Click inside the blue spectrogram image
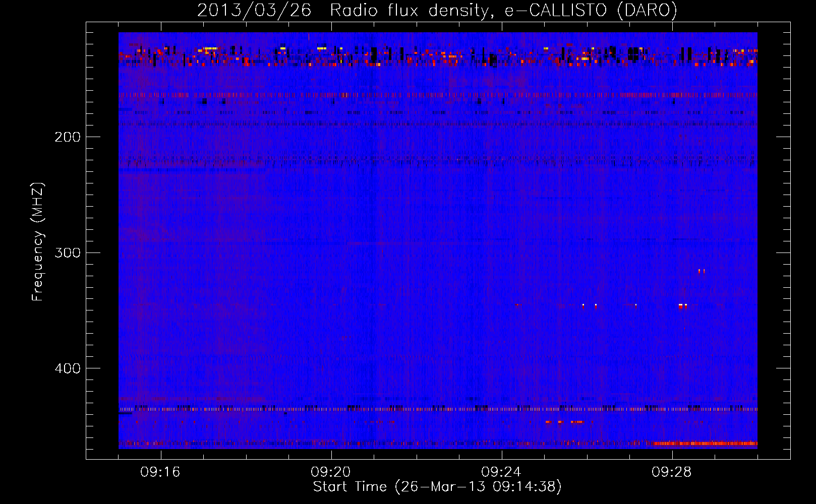This screenshot has height=504, width=816. pyautogui.click(x=438, y=240)
